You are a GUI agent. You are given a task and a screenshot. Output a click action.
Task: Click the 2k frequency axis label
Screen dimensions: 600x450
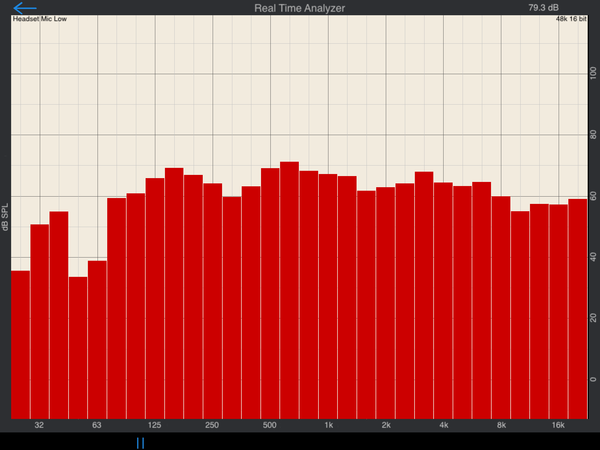386,425
